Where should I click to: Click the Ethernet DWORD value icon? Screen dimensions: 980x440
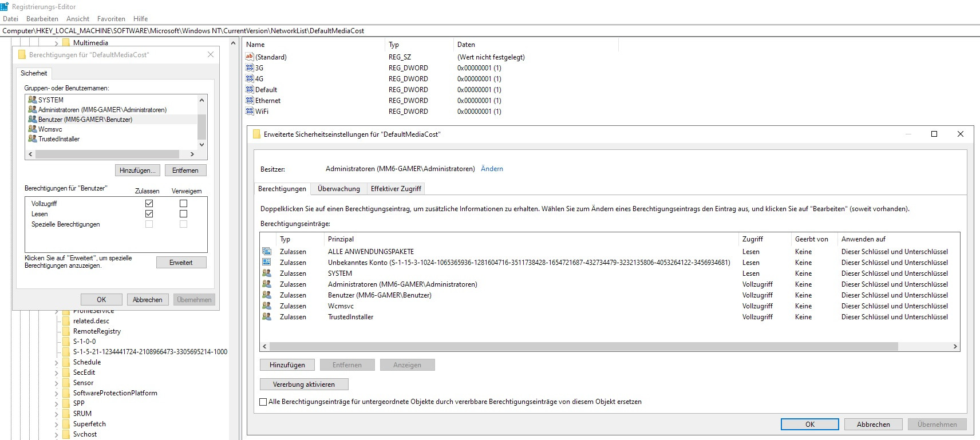click(x=250, y=100)
